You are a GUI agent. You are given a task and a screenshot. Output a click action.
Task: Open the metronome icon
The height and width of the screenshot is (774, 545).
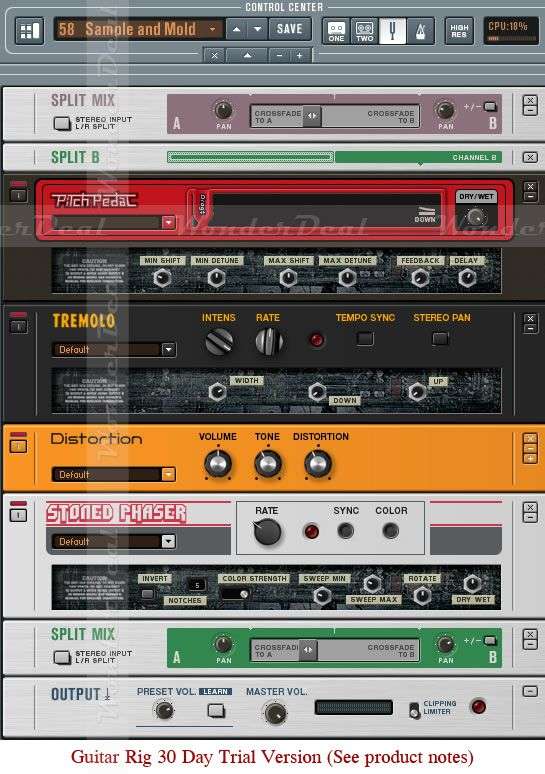click(x=421, y=31)
